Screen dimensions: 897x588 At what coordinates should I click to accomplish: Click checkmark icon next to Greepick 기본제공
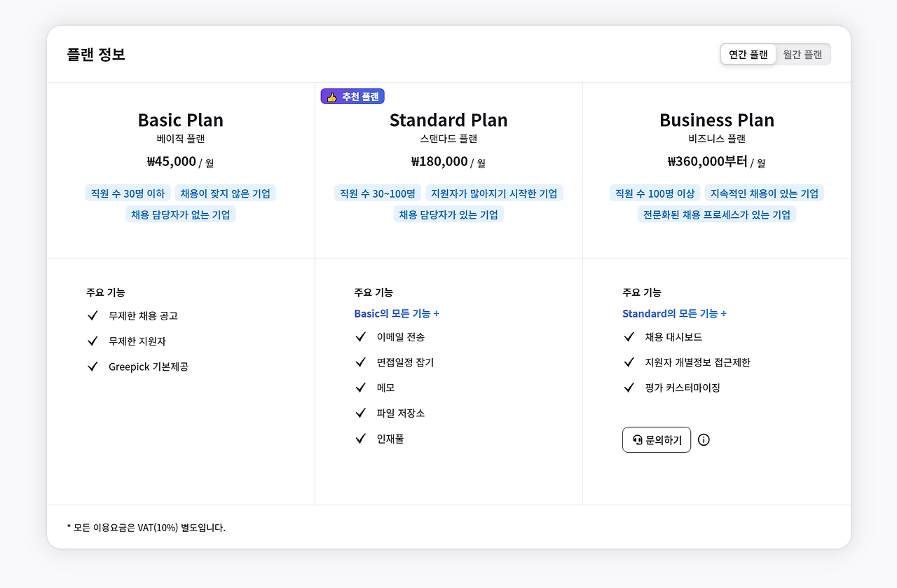click(92, 367)
